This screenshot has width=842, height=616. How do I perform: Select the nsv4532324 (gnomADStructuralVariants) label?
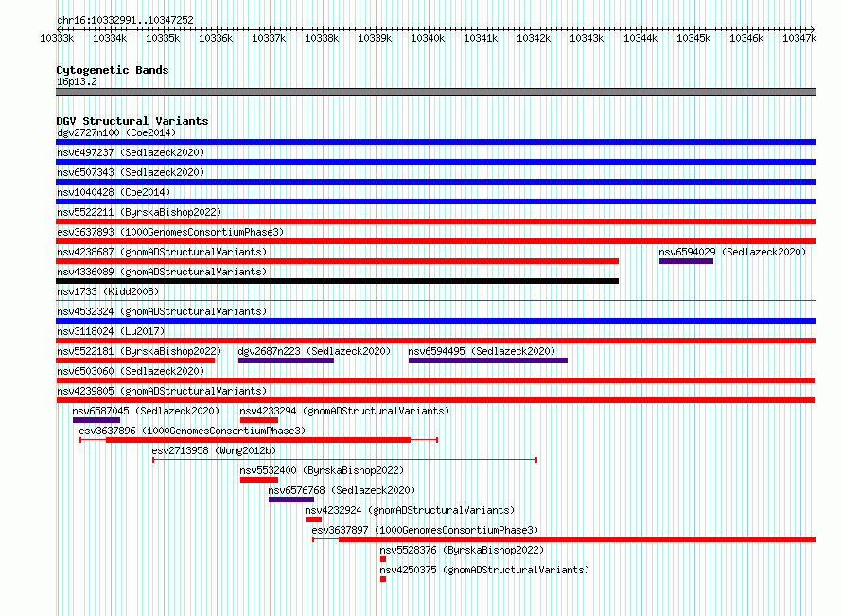(162, 311)
